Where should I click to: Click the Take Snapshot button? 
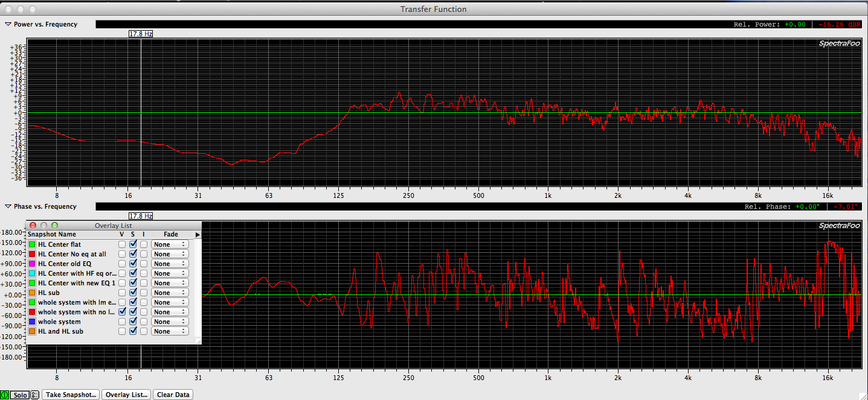(71, 395)
